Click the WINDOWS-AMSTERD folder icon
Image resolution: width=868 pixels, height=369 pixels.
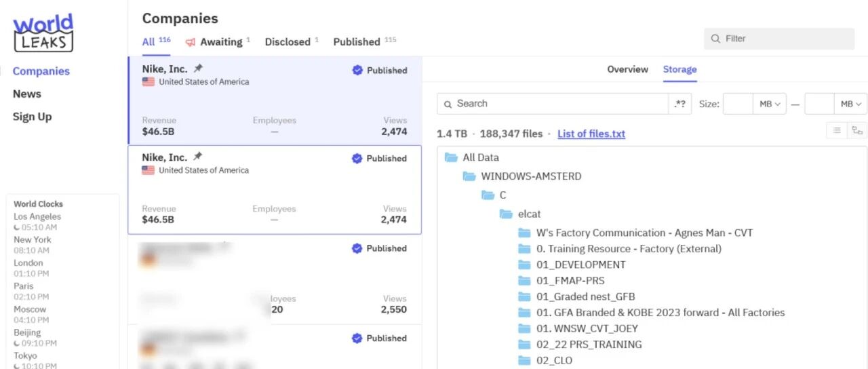click(x=469, y=176)
